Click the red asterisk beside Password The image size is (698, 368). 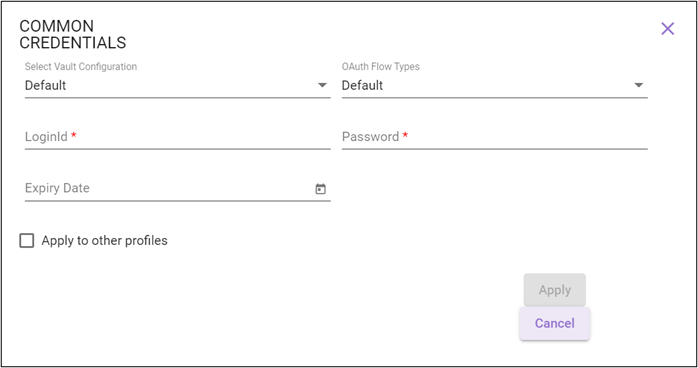[405, 135]
